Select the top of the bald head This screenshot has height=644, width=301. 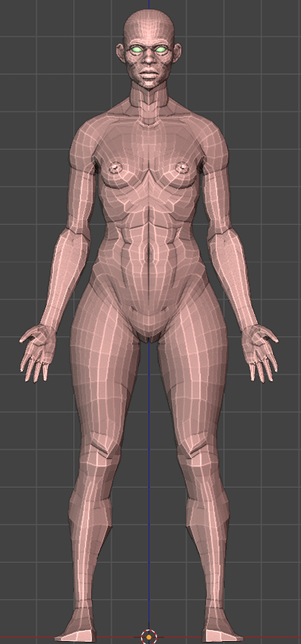[149, 18]
